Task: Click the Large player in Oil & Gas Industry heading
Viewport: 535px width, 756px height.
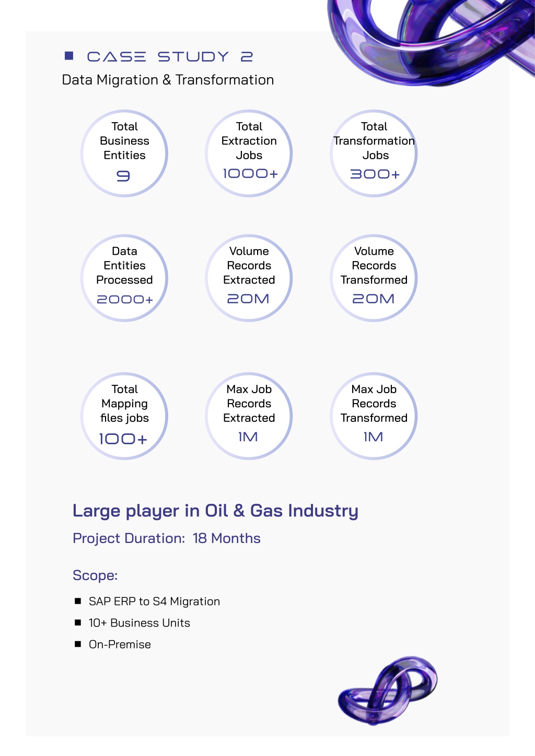Action: 215,511
